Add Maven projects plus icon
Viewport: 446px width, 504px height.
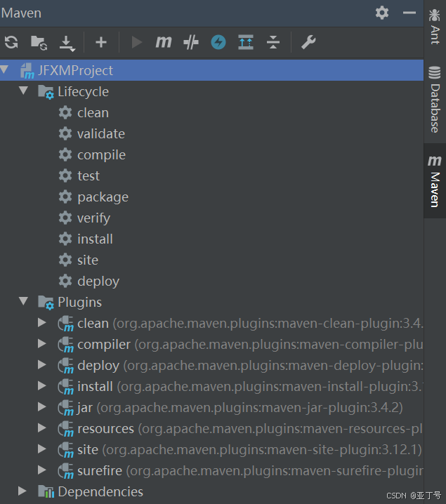[101, 42]
